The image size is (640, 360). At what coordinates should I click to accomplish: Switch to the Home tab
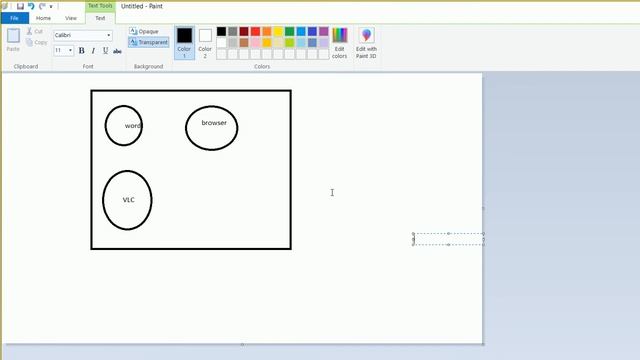click(x=43, y=18)
